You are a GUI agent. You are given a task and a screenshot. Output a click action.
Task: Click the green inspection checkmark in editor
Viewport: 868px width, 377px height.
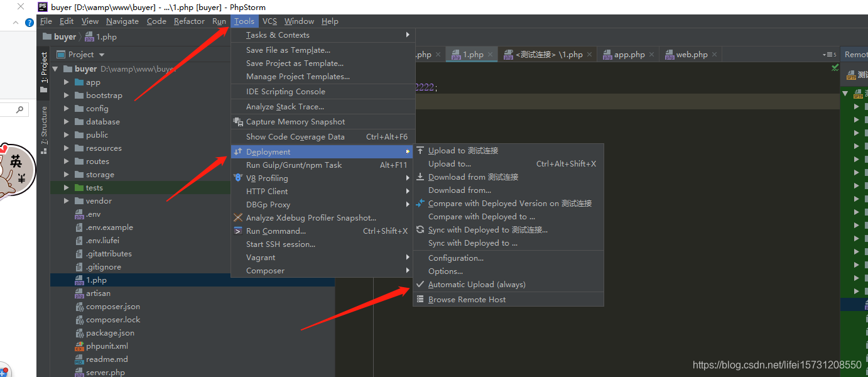(x=835, y=67)
